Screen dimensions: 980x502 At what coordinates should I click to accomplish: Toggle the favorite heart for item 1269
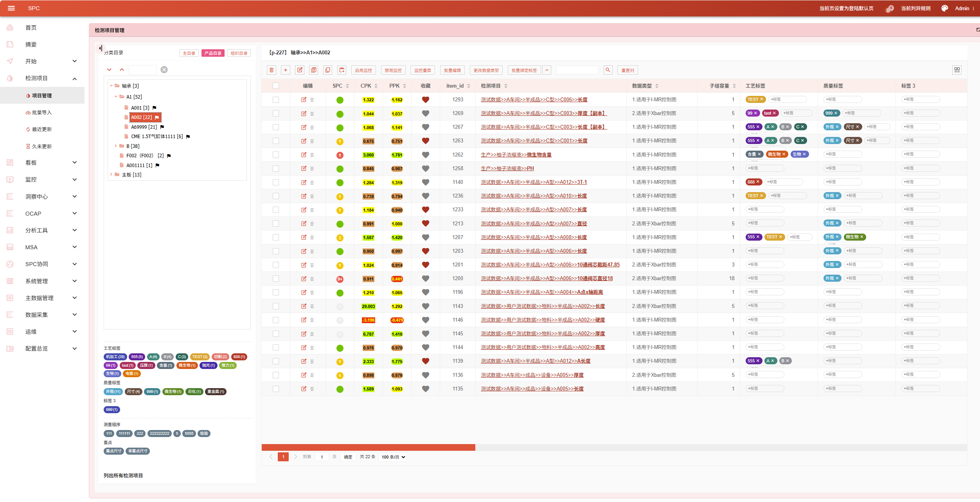pyautogui.click(x=426, y=113)
